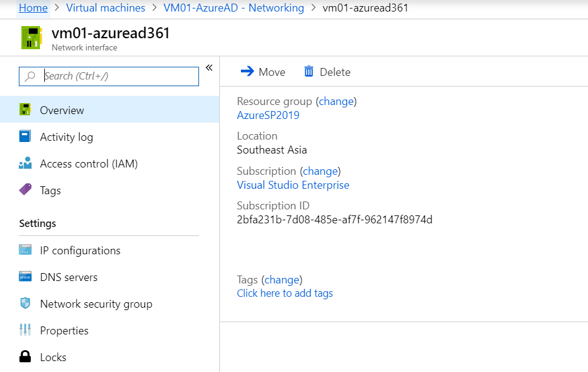Viewport: 588px width, 372px height.
Task: Click change next to Resource group
Action: (336, 101)
